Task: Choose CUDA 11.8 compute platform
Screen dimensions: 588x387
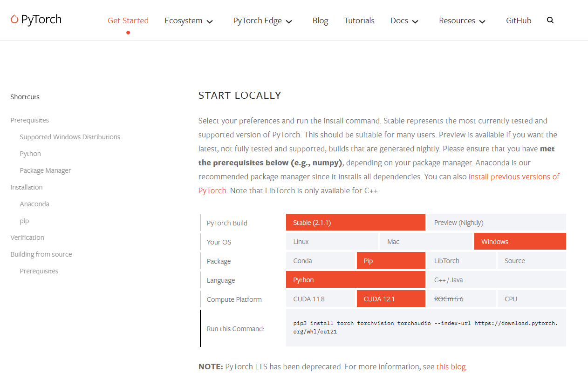Action: coord(321,299)
